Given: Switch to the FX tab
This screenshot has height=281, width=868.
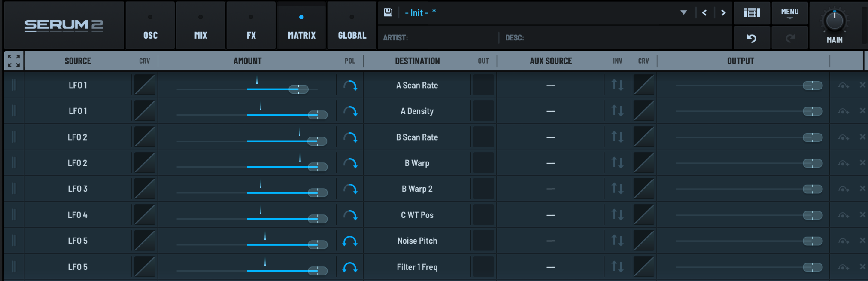Looking at the screenshot, I should (251, 26).
